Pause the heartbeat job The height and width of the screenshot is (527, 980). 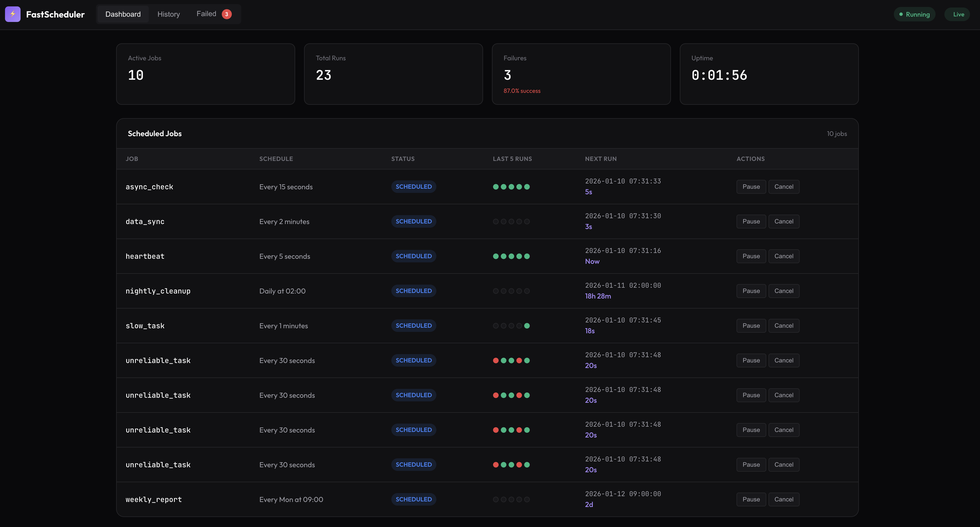coord(751,256)
